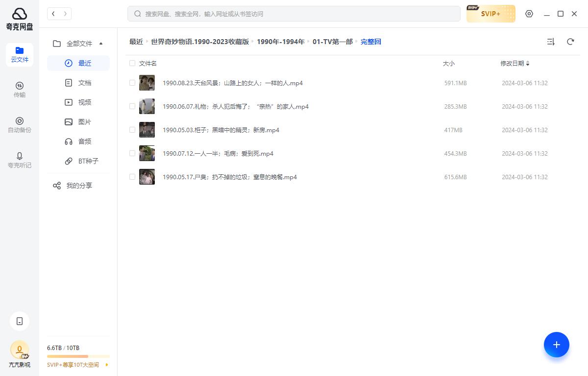Check the select-all files checkbox

132,63
